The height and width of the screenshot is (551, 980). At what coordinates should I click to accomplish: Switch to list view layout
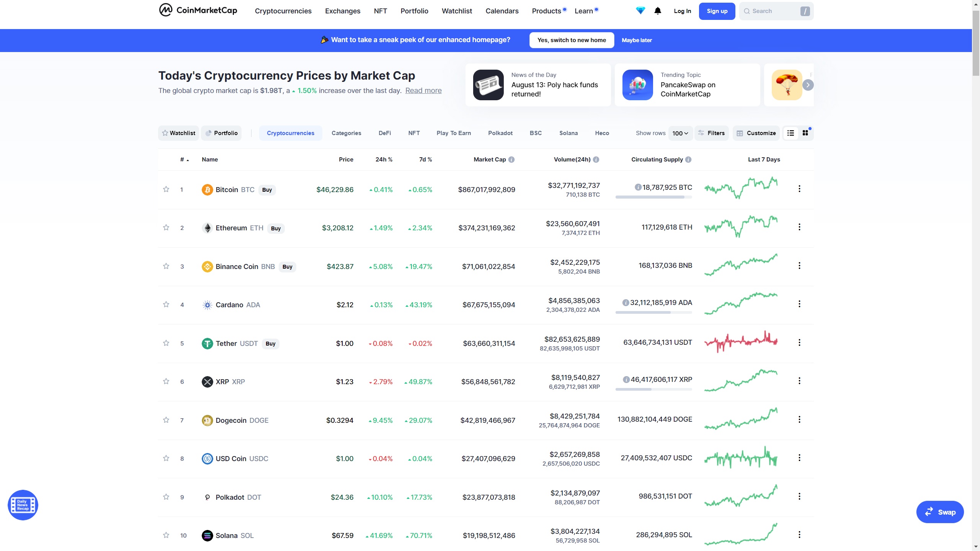791,133
